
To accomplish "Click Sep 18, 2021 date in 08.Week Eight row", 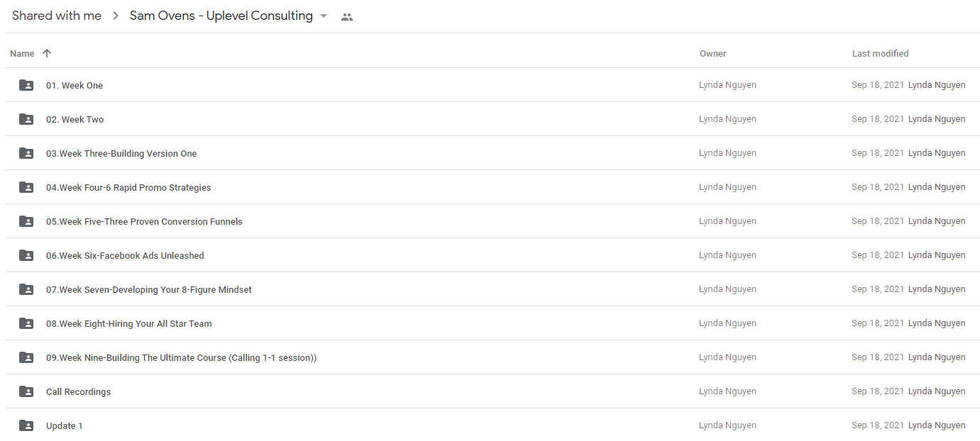I will [x=878, y=323].
